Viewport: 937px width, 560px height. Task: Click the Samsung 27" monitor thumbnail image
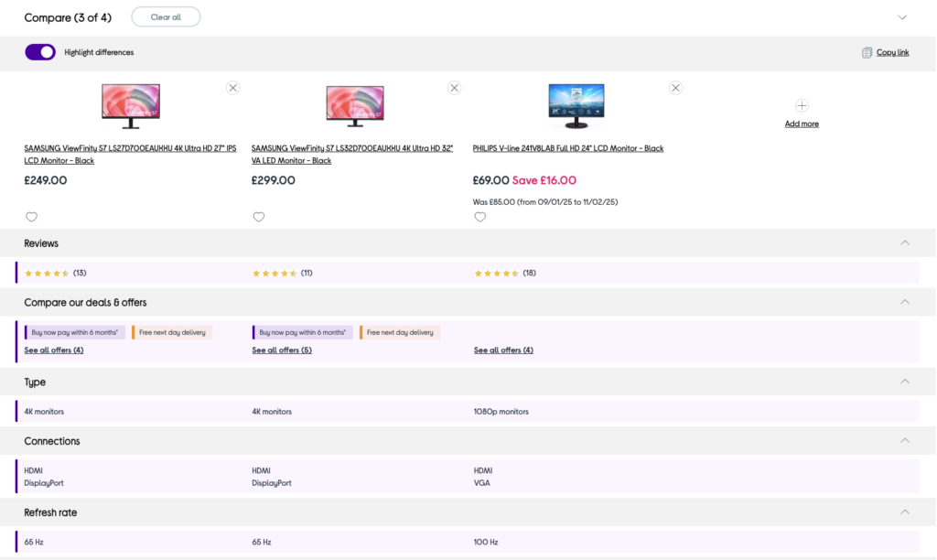(131, 106)
